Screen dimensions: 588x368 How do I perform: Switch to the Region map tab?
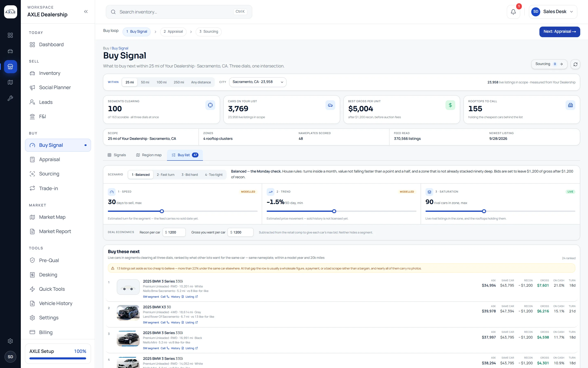click(x=149, y=155)
